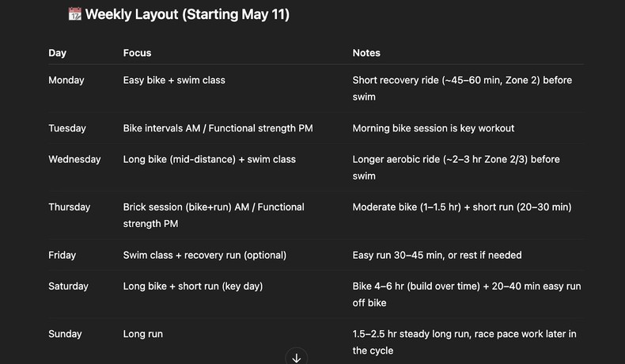This screenshot has width=625, height=364.
Task: Click the Monday row label
Action: (x=66, y=80)
